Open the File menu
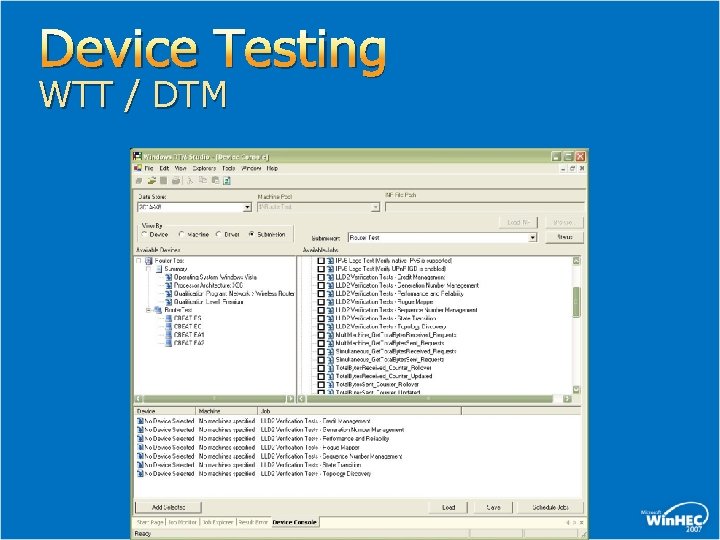720x540 pixels. (149, 169)
